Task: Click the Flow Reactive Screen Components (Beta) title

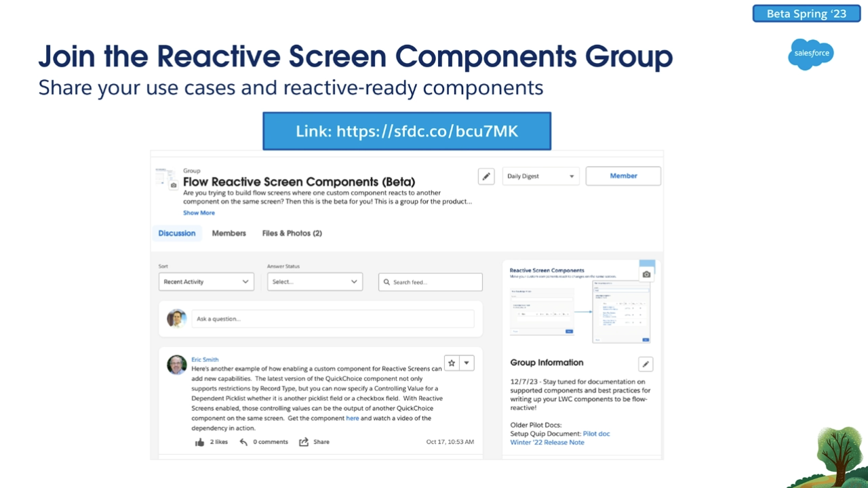Action: tap(299, 182)
